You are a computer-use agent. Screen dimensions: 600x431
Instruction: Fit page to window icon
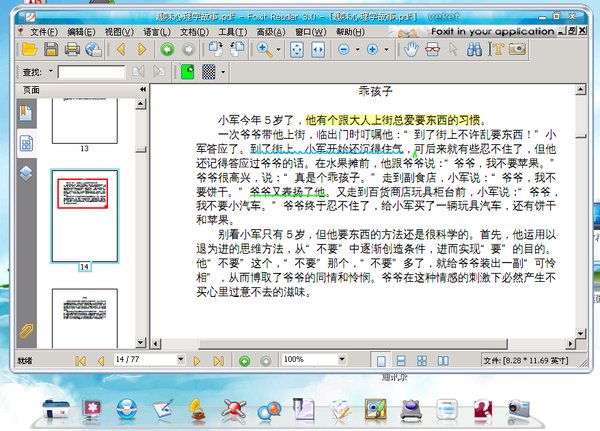(297, 49)
